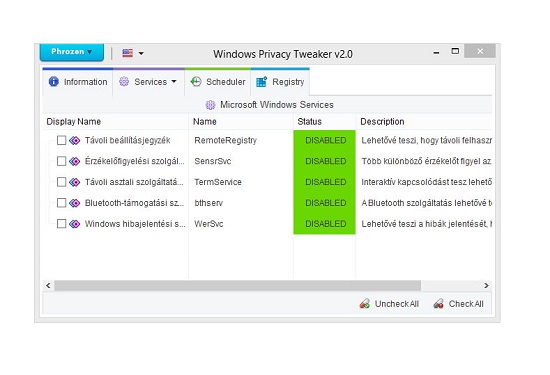The image size is (550, 375).
Task: Open the Services tab
Action: [150, 82]
